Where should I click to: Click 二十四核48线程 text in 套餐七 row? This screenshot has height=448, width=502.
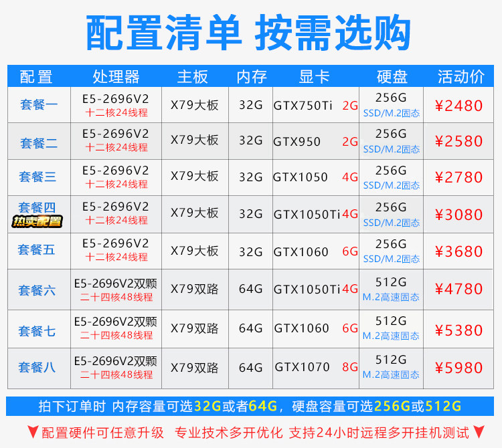(x=116, y=336)
